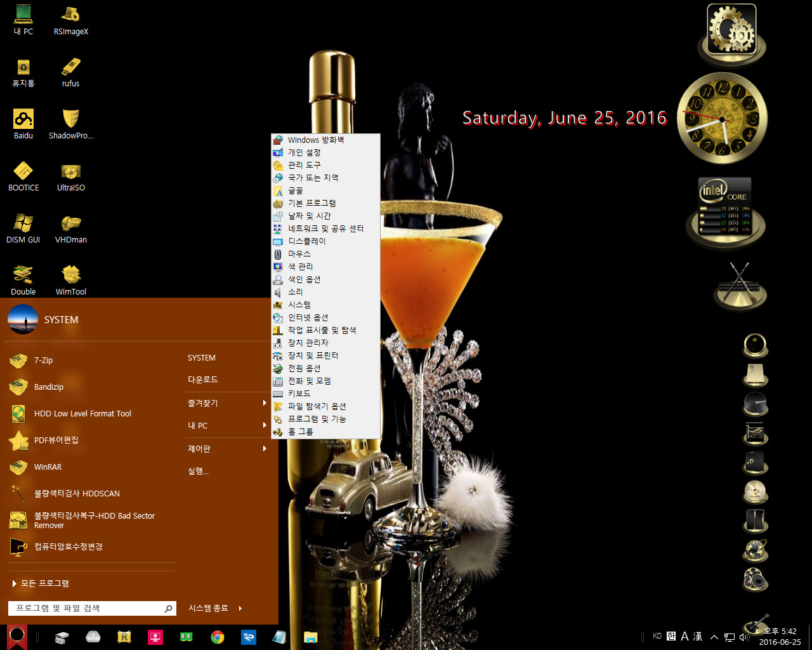Screen dimensions: 812x650
Task: Select 전원 옵션 menu entry
Action: (325, 368)
